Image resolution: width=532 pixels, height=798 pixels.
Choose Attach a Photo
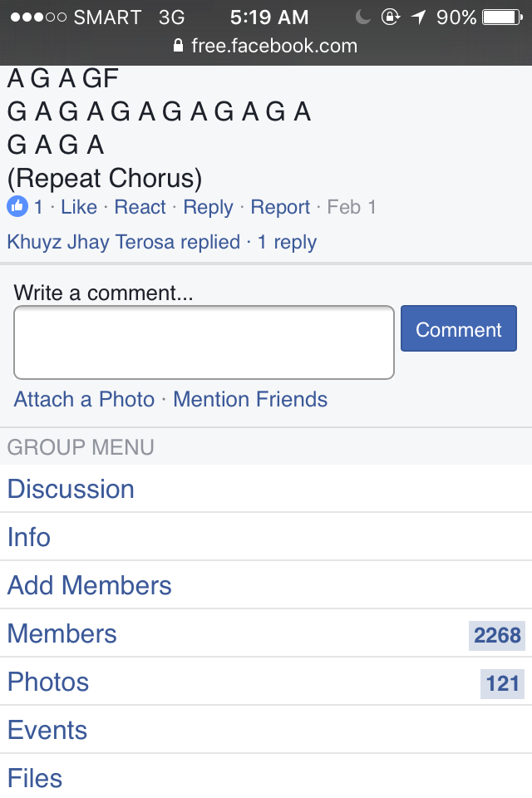84,400
